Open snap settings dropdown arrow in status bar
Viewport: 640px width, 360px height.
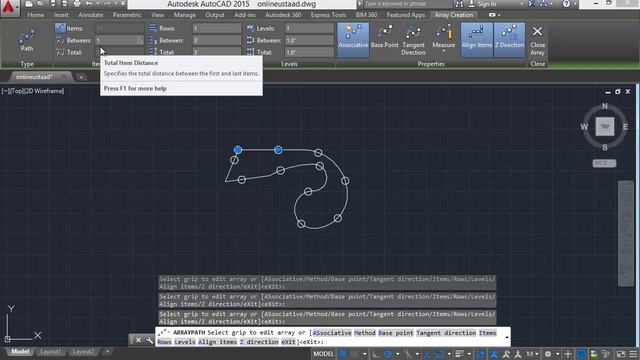tap(364, 354)
